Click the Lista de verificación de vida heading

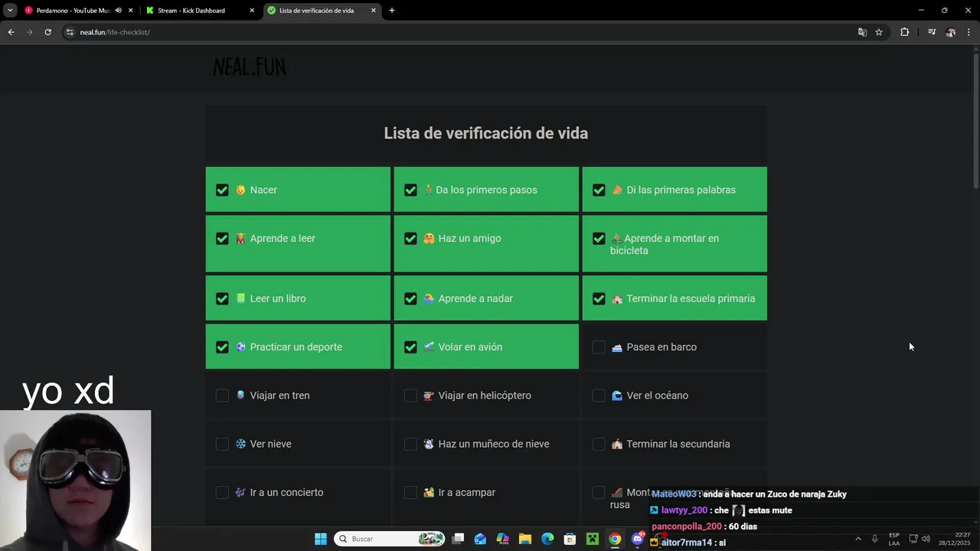[x=486, y=133]
